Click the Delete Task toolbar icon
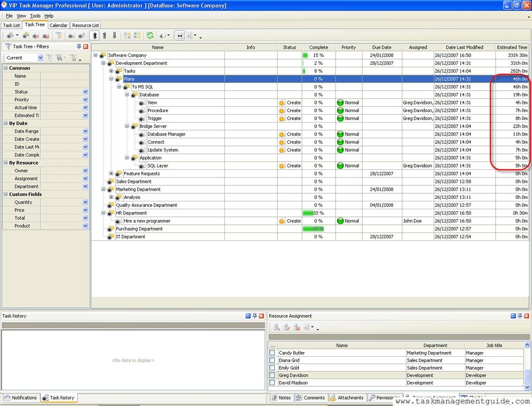 [x=46, y=35]
